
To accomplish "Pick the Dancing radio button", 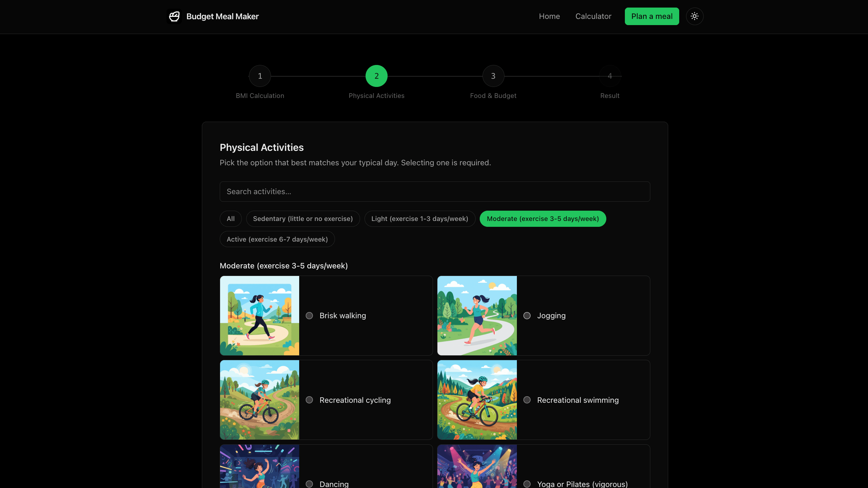I will click(x=309, y=484).
